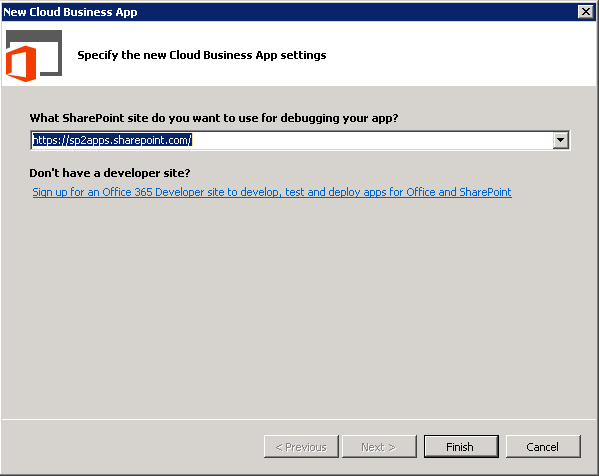Click the disabled Next button
This screenshot has width=599, height=476.
coord(379,446)
